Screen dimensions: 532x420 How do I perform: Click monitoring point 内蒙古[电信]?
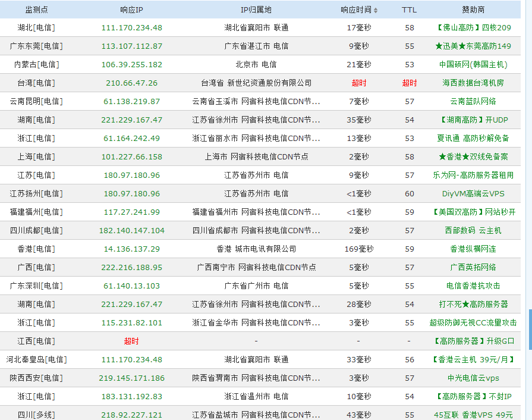(37, 64)
